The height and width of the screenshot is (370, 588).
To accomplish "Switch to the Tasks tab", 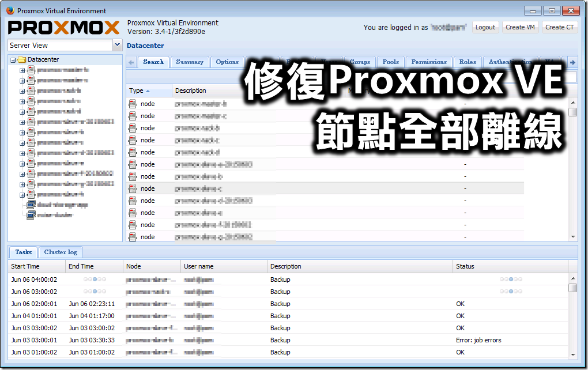I will tap(24, 252).
